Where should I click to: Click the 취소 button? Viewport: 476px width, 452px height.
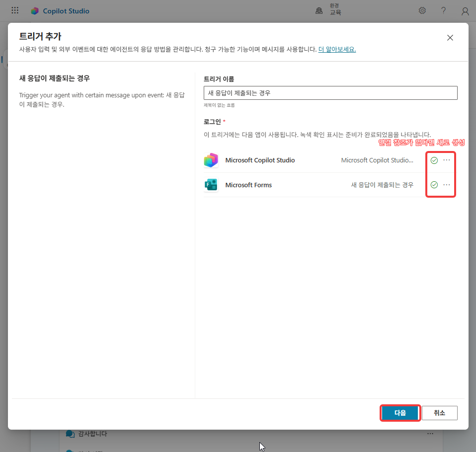coord(439,413)
